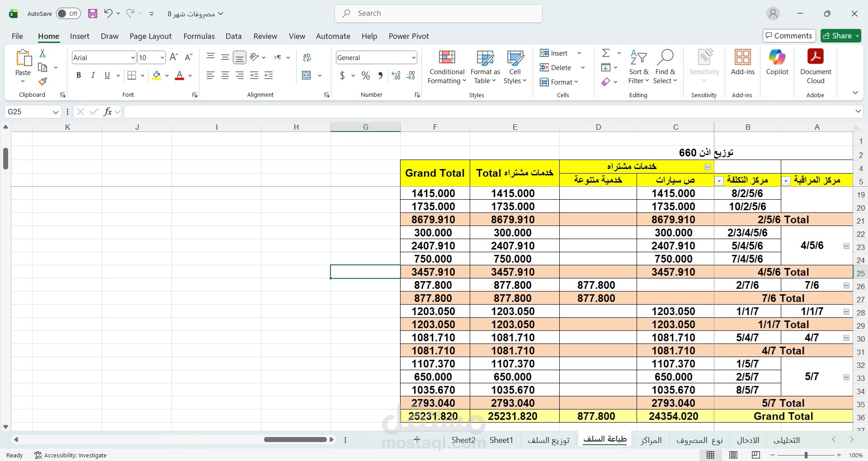Screen dimensions: 868x461
Task: Collapse the 4/5/6 group row
Action: [846, 246]
